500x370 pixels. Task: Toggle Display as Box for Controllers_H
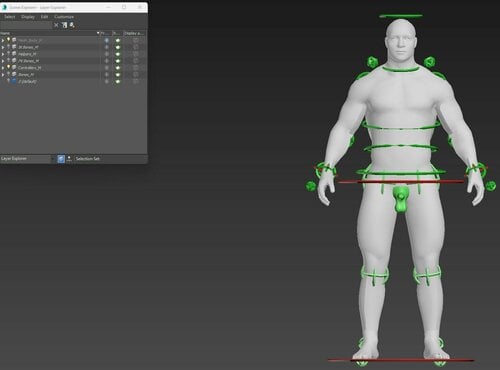tap(136, 68)
